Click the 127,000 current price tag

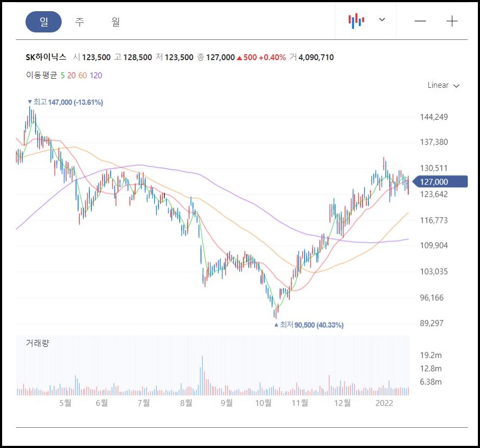[440, 182]
